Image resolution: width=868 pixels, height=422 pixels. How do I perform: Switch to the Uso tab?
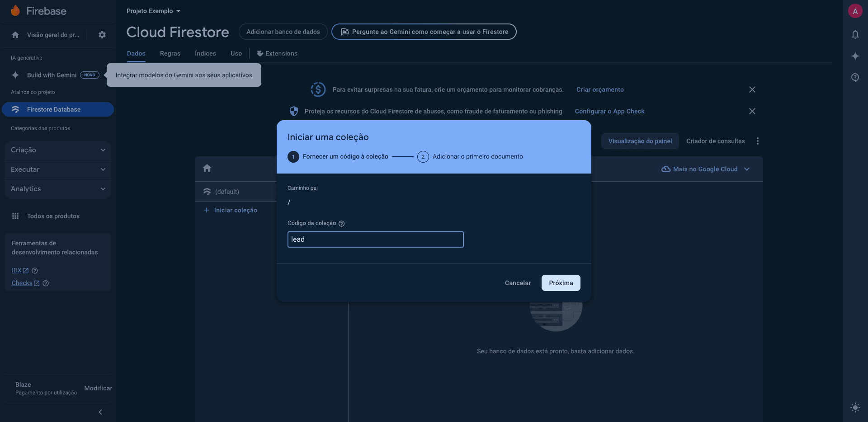[x=236, y=53]
